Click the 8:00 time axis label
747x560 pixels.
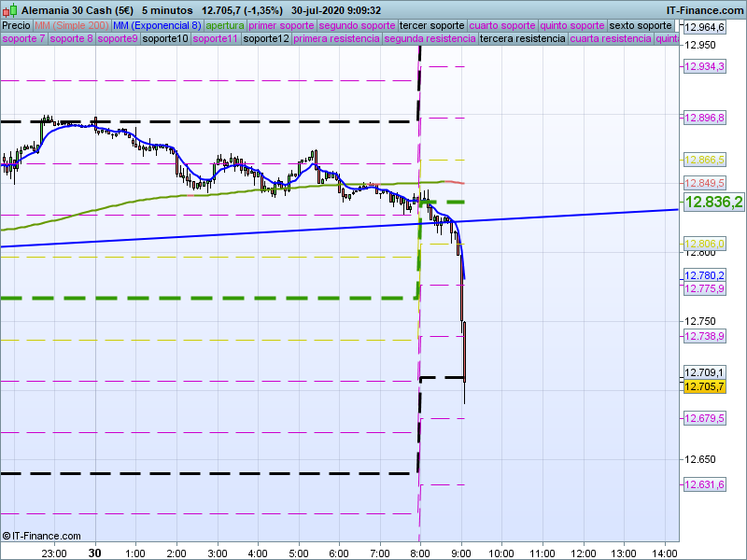(420, 553)
